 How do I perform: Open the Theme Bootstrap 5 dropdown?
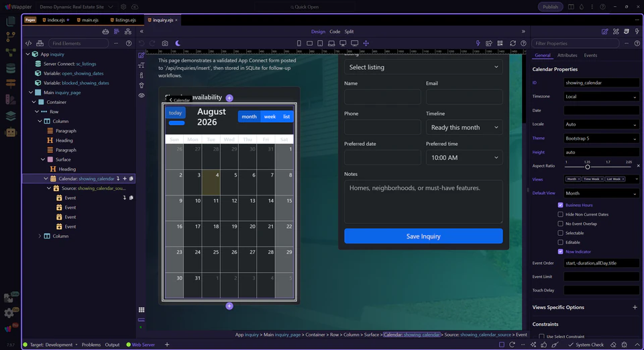601,138
